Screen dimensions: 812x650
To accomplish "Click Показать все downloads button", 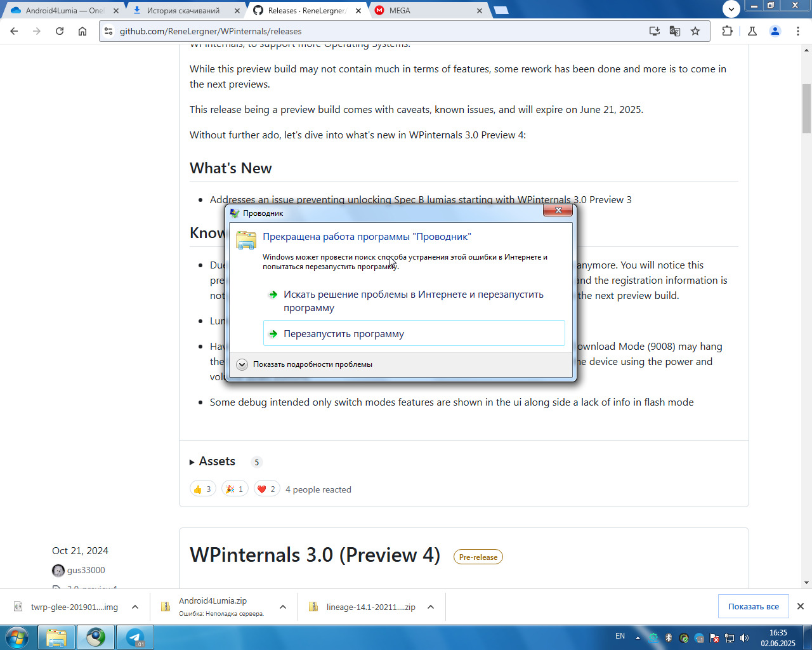I will coord(753,606).
